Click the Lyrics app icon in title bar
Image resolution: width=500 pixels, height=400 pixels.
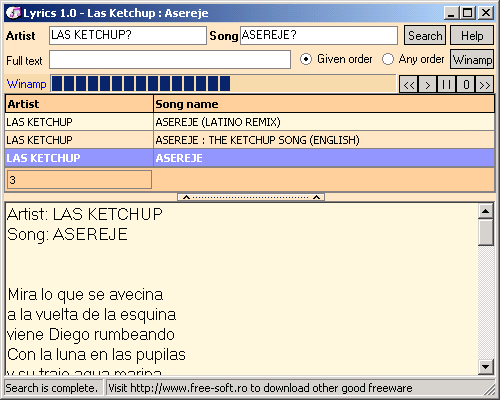[x=13, y=13]
